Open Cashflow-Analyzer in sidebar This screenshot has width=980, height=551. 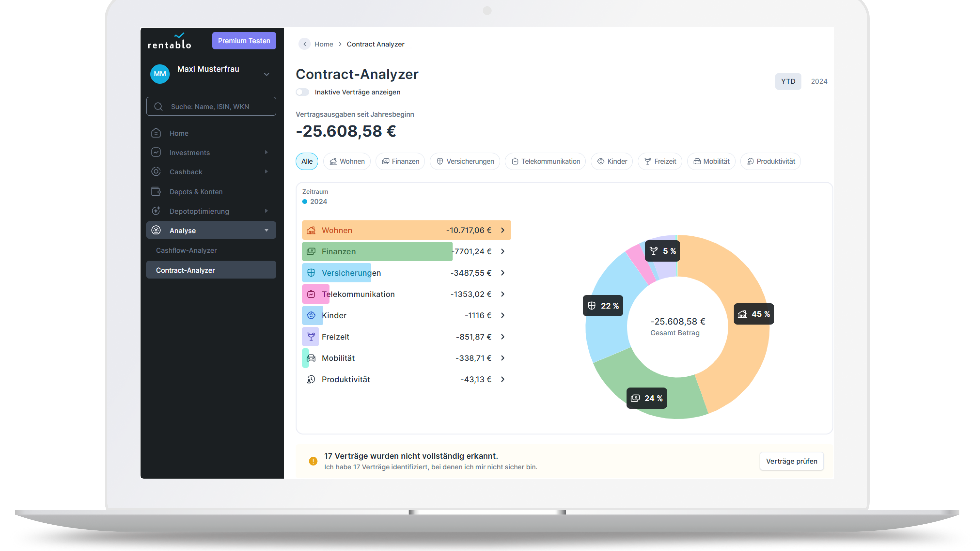186,251
